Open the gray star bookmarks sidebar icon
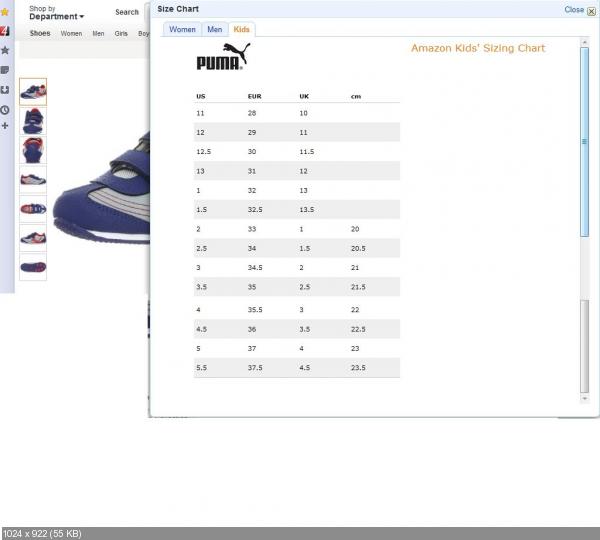The width and height of the screenshot is (600, 540). click(5, 50)
